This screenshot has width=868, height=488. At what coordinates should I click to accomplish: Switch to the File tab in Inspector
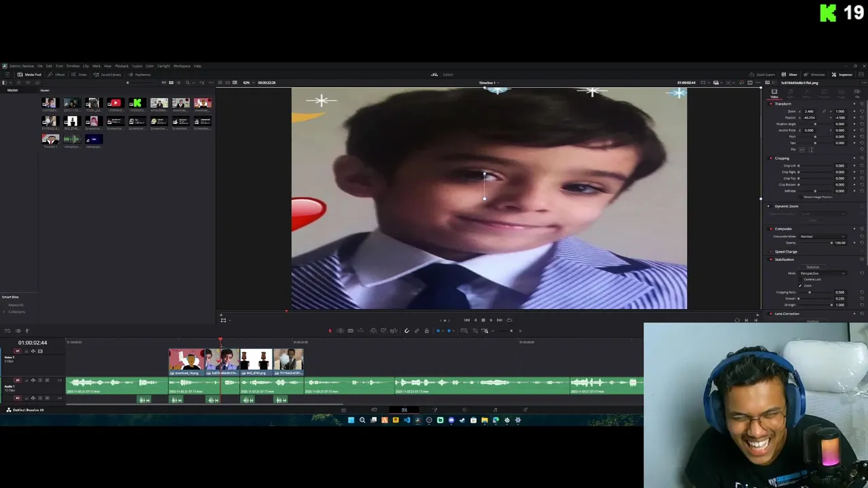coord(857,94)
